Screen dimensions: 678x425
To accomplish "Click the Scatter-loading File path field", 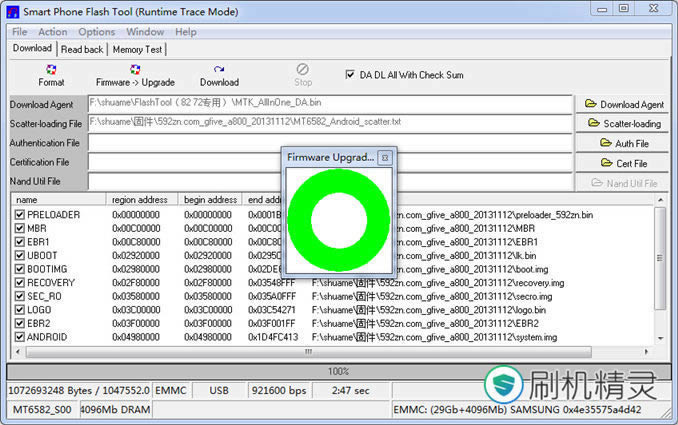I will (x=330, y=122).
